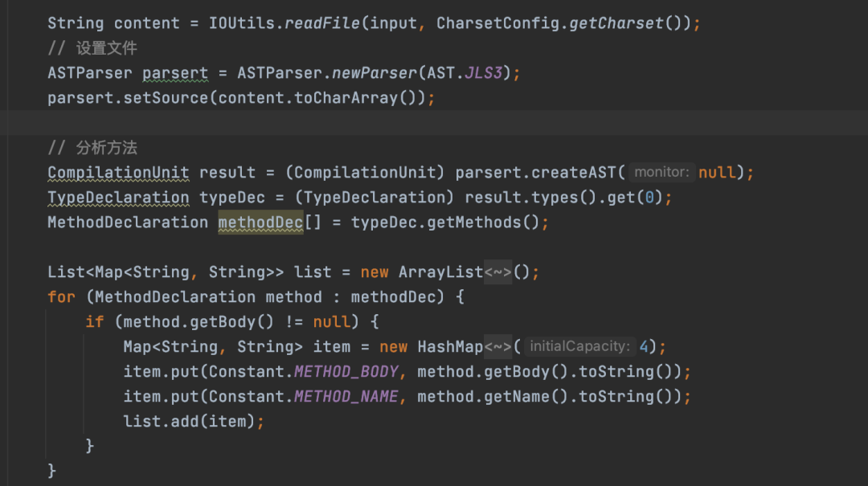Click the 'if' keyword
This screenshot has height=486, width=868.
pyautogui.click(x=95, y=322)
